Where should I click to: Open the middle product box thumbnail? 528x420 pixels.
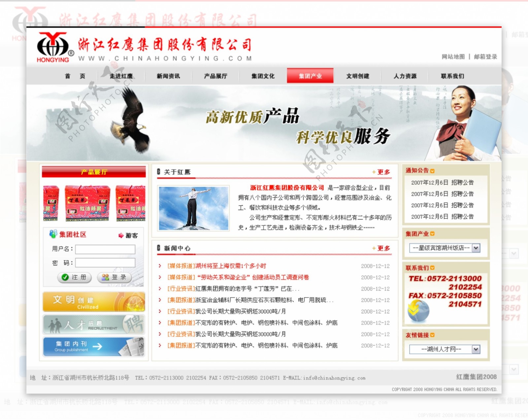pos(87,203)
